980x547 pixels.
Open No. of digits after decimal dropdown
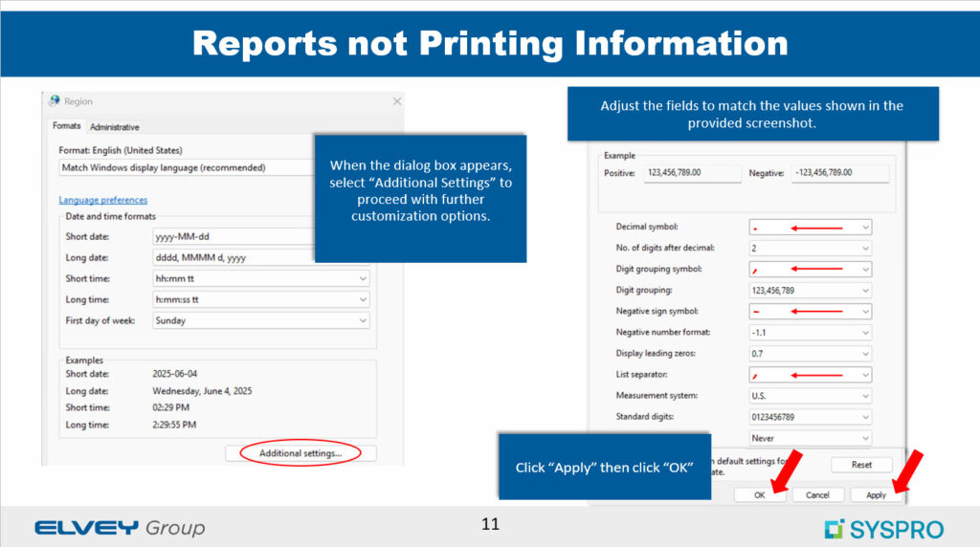[810, 249]
